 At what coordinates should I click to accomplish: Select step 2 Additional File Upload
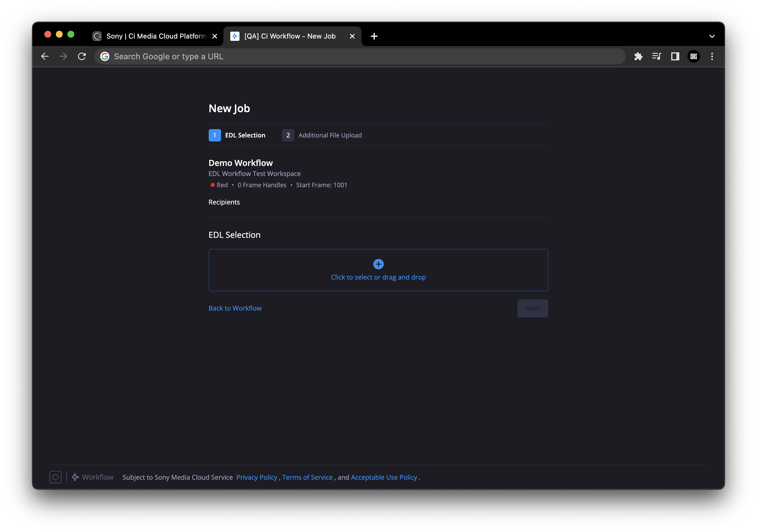[x=322, y=135]
